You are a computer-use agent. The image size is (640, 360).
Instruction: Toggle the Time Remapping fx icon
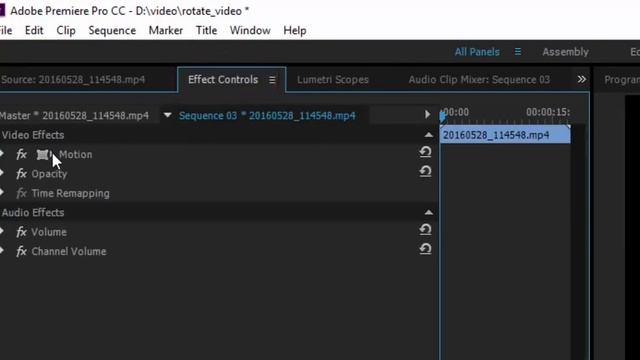21,193
